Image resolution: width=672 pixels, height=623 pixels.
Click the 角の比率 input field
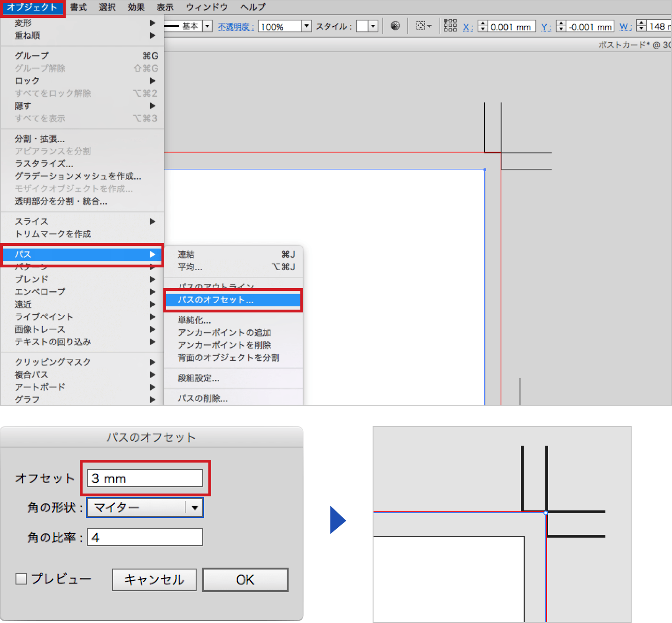(145, 538)
